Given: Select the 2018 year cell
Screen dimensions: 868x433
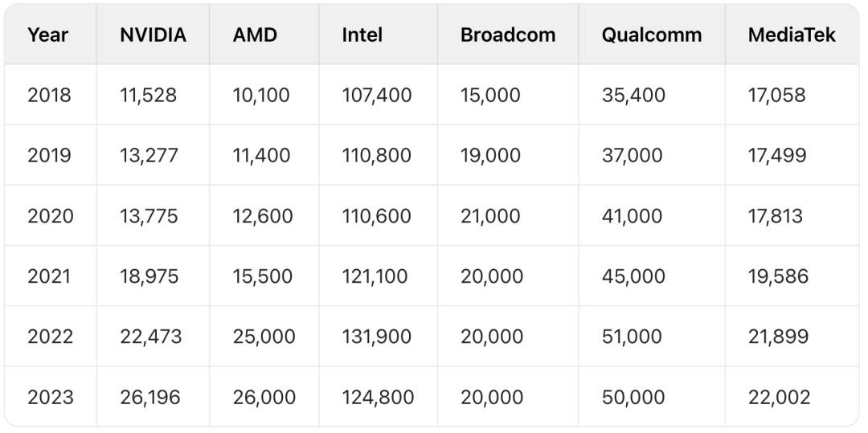Looking at the screenshot, I should pyautogui.click(x=49, y=95).
